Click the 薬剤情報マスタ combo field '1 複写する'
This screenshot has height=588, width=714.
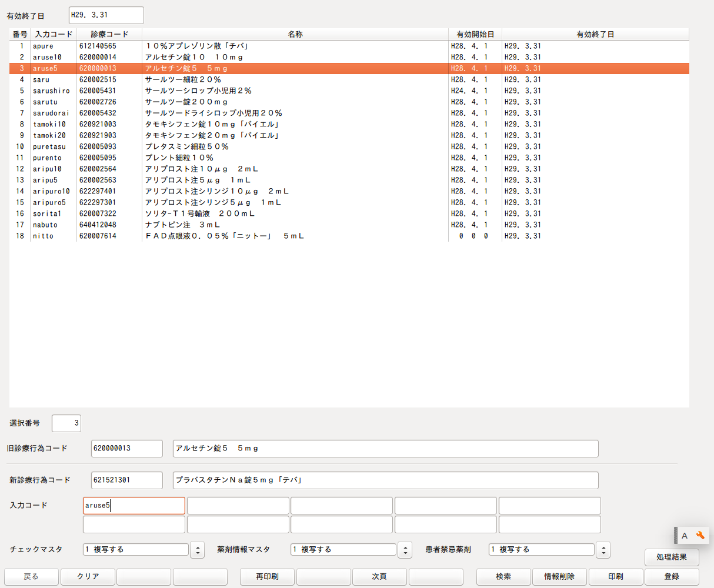coord(343,550)
